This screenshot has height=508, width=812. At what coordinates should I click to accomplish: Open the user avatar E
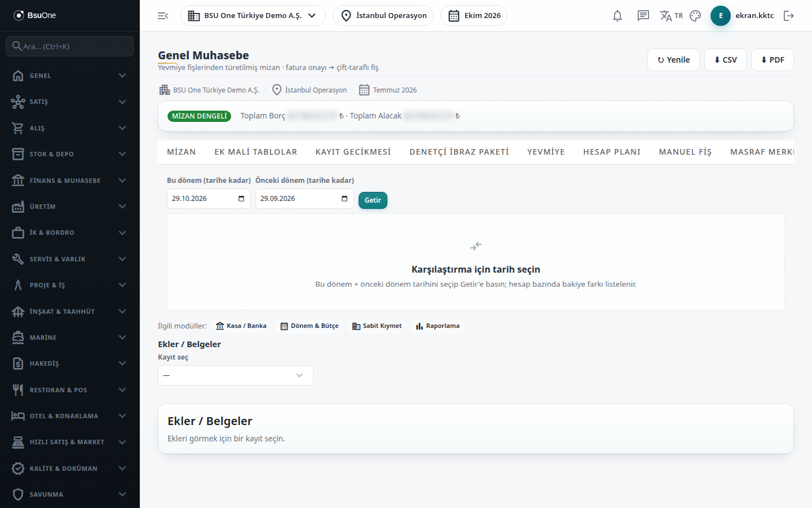721,16
